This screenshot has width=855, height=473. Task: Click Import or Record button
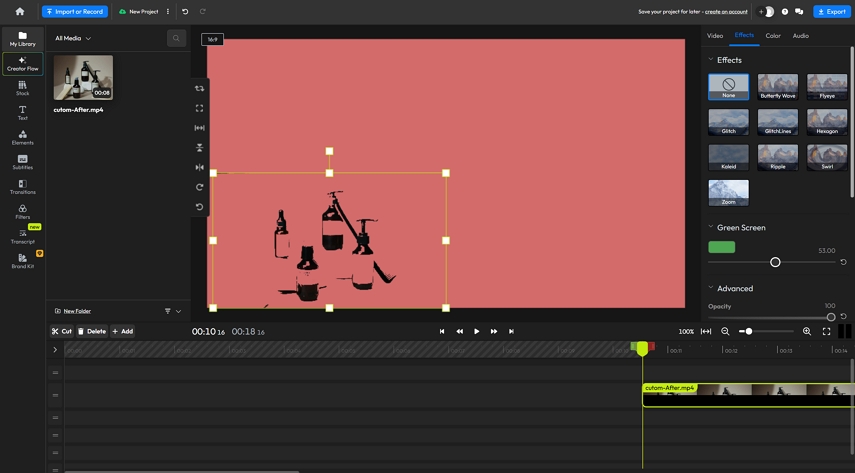point(75,11)
